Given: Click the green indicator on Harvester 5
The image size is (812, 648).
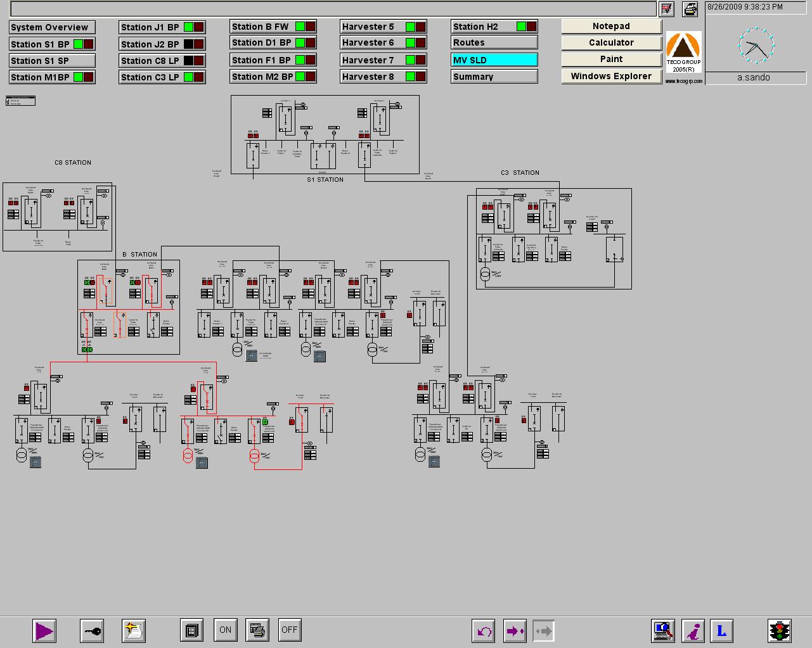Looking at the screenshot, I should click(x=411, y=27).
